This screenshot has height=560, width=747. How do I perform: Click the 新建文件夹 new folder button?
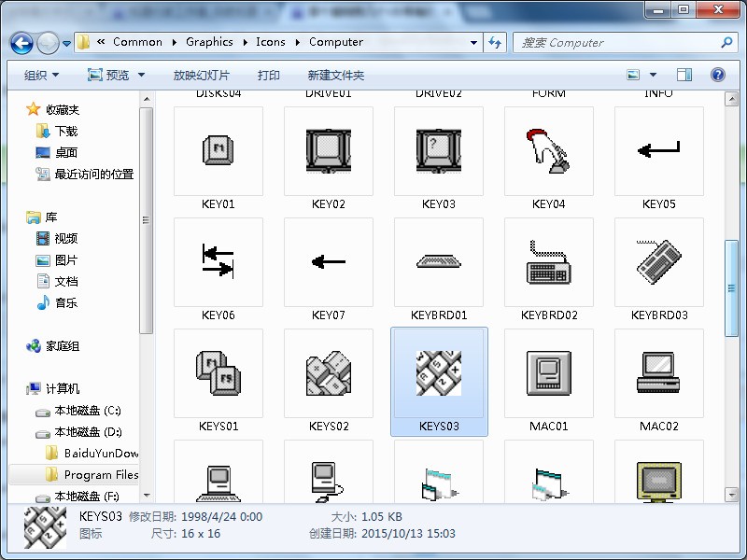(x=335, y=75)
